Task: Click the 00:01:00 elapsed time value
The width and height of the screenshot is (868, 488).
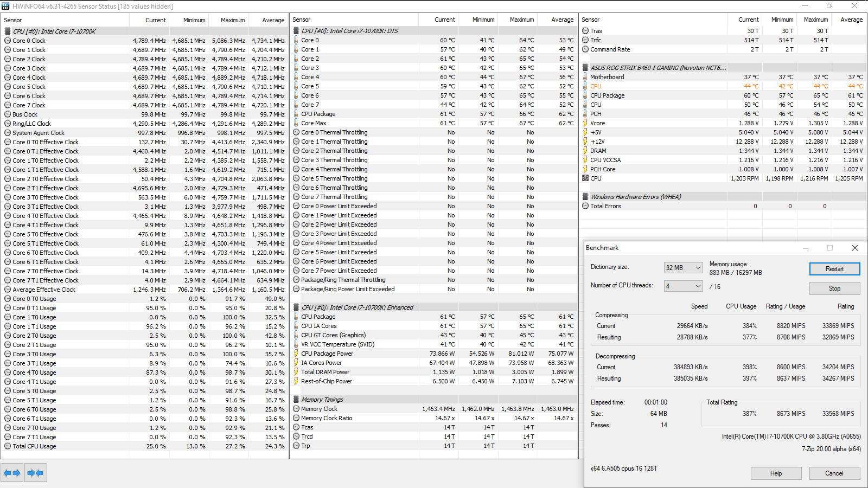Action: point(656,402)
